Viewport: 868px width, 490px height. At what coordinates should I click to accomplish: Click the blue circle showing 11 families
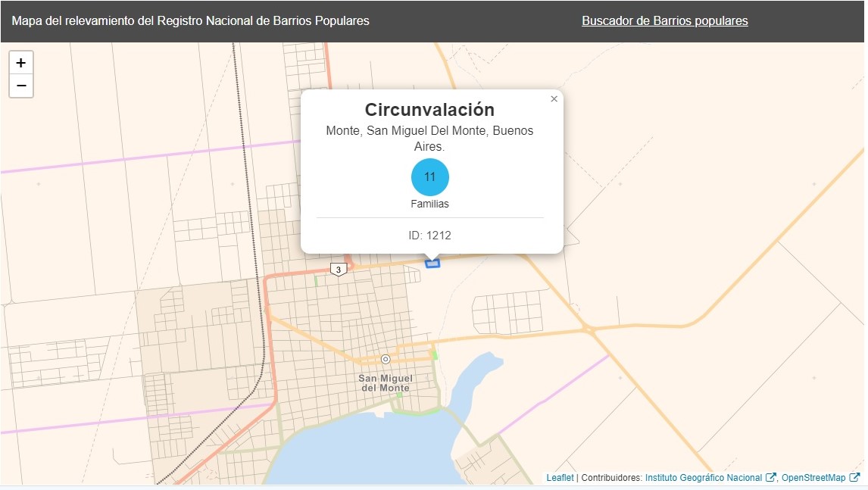tap(430, 177)
